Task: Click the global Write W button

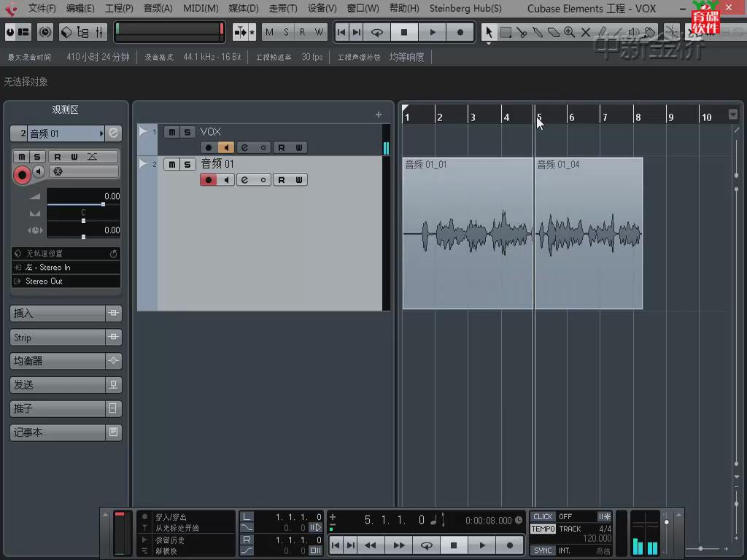Action: point(319,32)
